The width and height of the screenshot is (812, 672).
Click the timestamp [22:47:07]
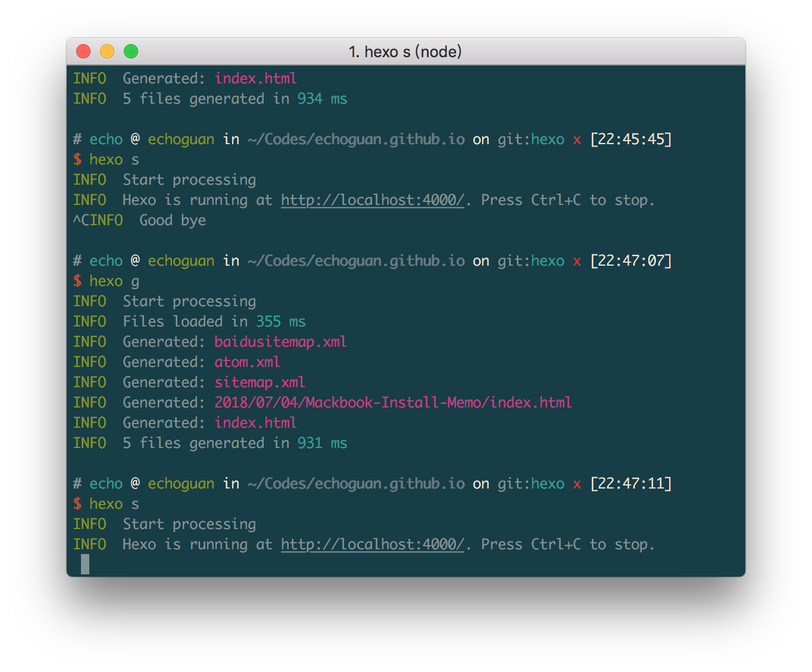[631, 261]
